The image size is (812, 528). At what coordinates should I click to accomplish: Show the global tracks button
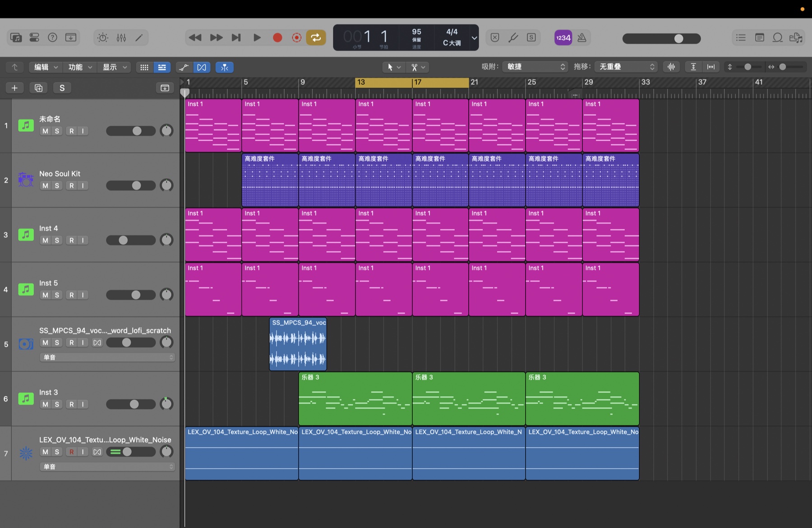(165, 88)
